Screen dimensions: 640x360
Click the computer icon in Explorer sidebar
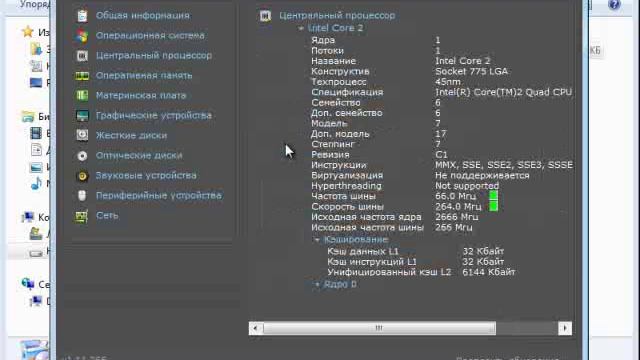coord(28,217)
